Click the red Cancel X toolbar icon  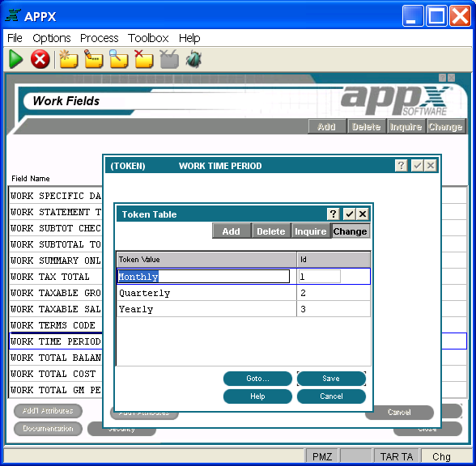click(40, 59)
